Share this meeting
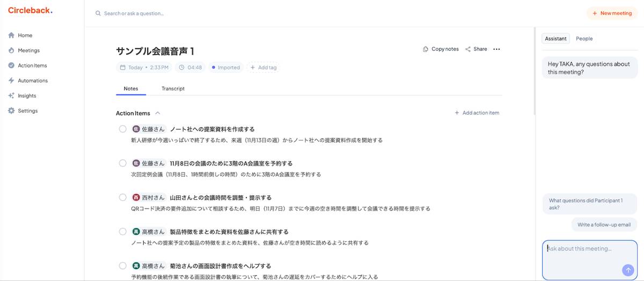 476,49
